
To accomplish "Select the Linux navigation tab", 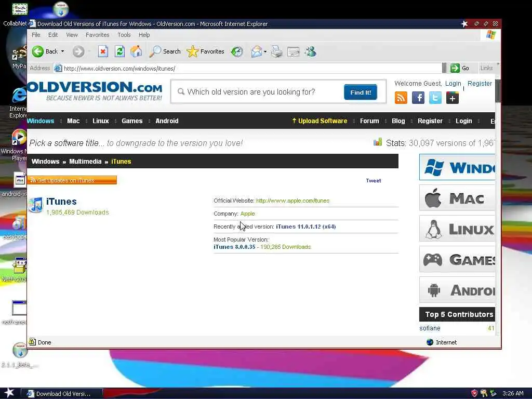I will click(101, 121).
